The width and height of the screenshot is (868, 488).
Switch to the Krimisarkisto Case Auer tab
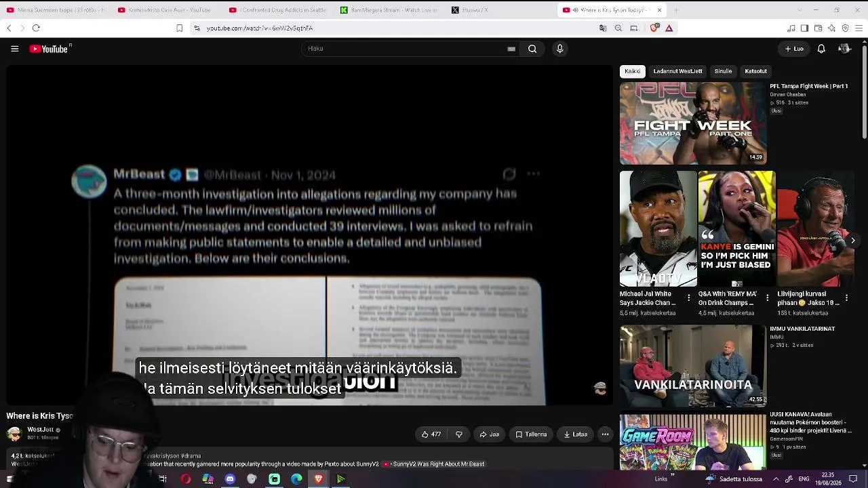165,10
